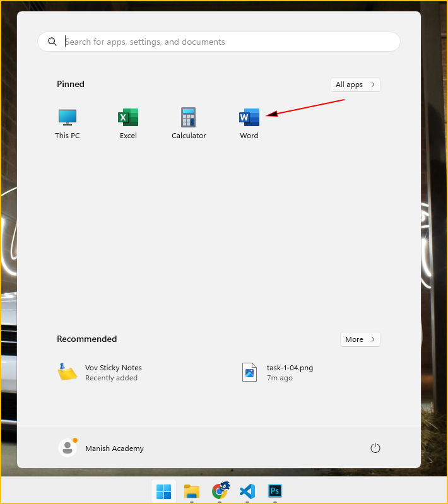Open the task-1-04.png file name link
Screen dimensions: 448x504
(290, 368)
